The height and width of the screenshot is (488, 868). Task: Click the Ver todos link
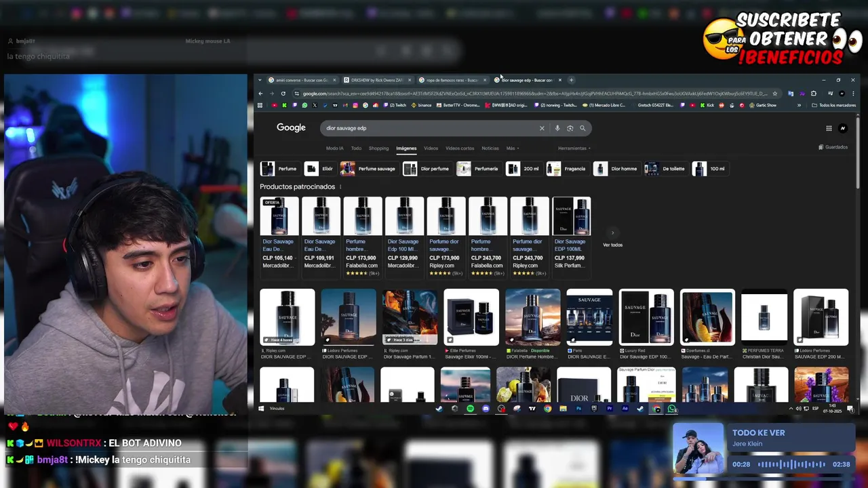point(612,245)
